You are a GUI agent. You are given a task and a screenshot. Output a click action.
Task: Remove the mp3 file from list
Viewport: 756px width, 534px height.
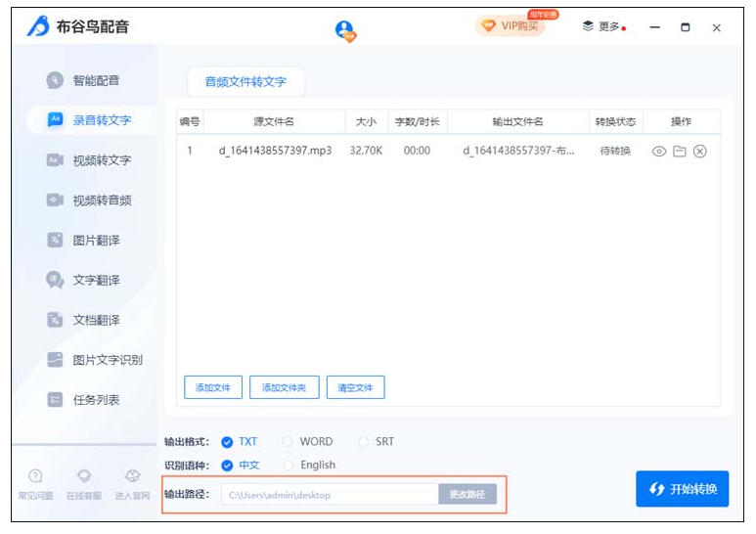(x=699, y=152)
